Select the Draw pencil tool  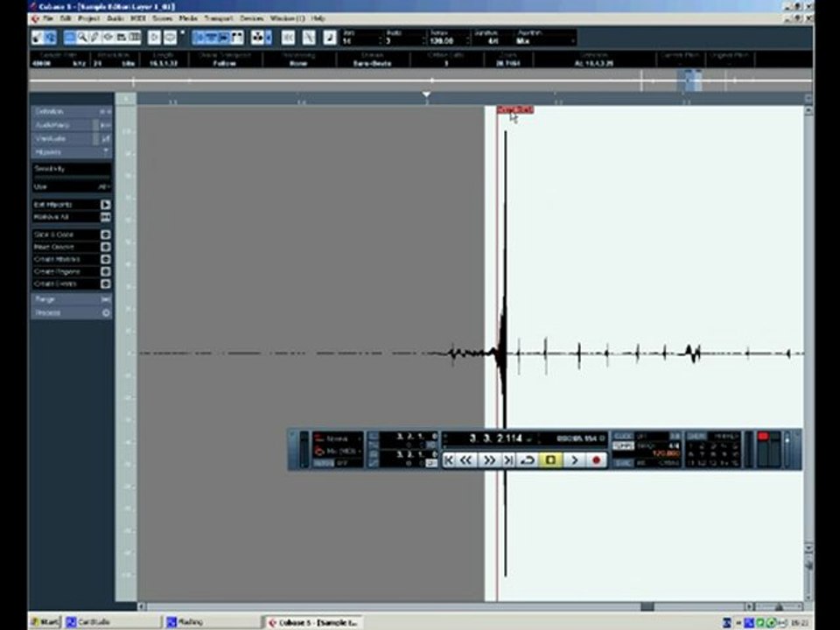pos(94,38)
